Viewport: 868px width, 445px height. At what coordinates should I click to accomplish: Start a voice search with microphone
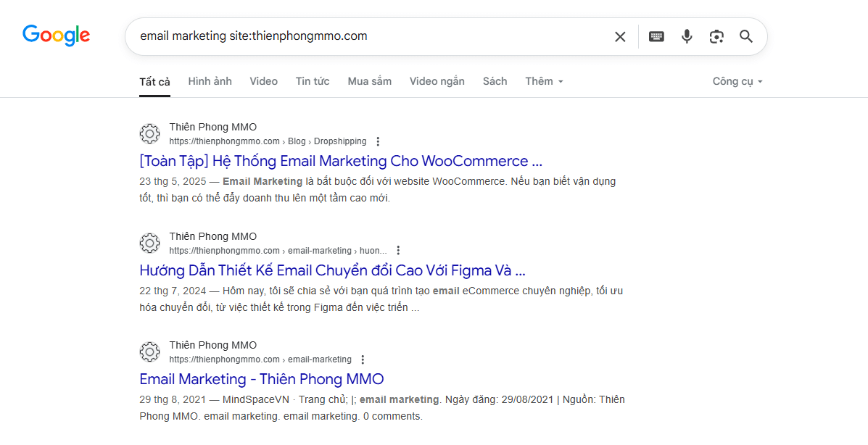coord(687,36)
